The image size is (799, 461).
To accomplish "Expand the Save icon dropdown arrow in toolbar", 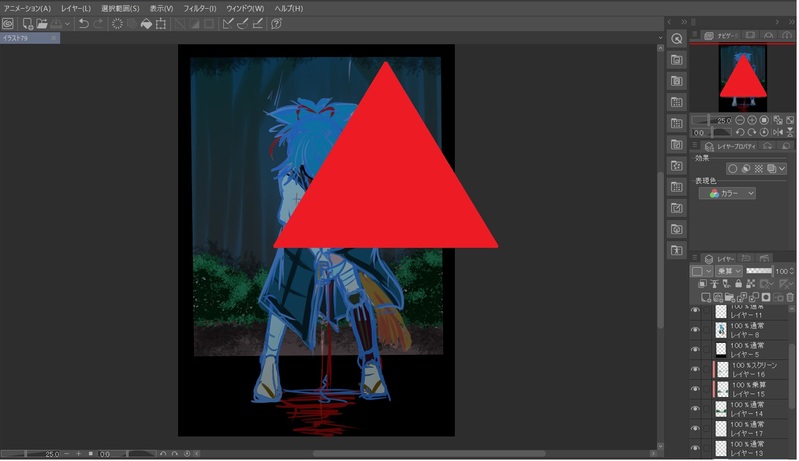I will [x=67, y=23].
